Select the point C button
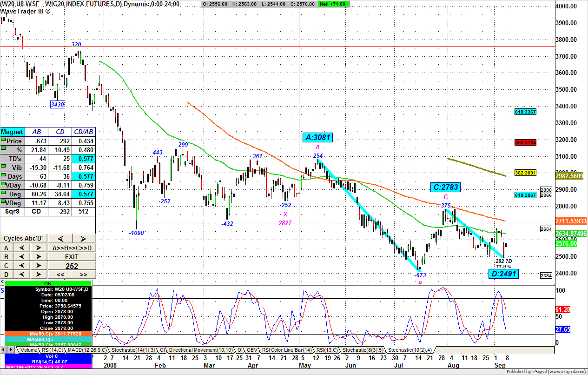 [x=7, y=266]
